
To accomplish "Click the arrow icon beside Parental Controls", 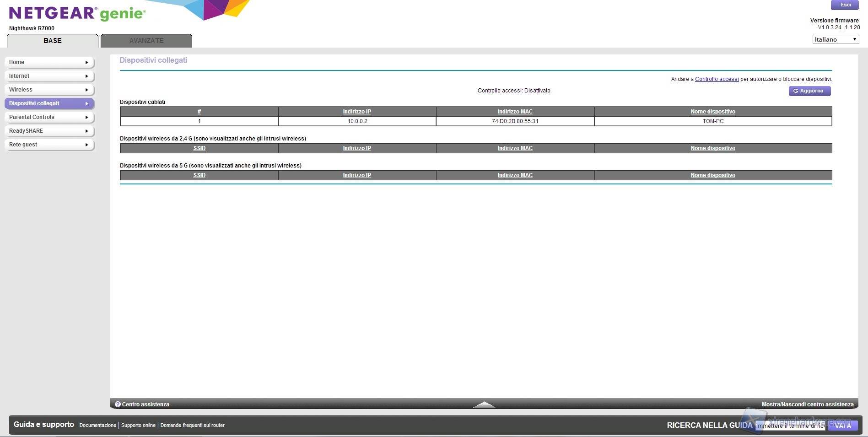I will click(86, 118).
